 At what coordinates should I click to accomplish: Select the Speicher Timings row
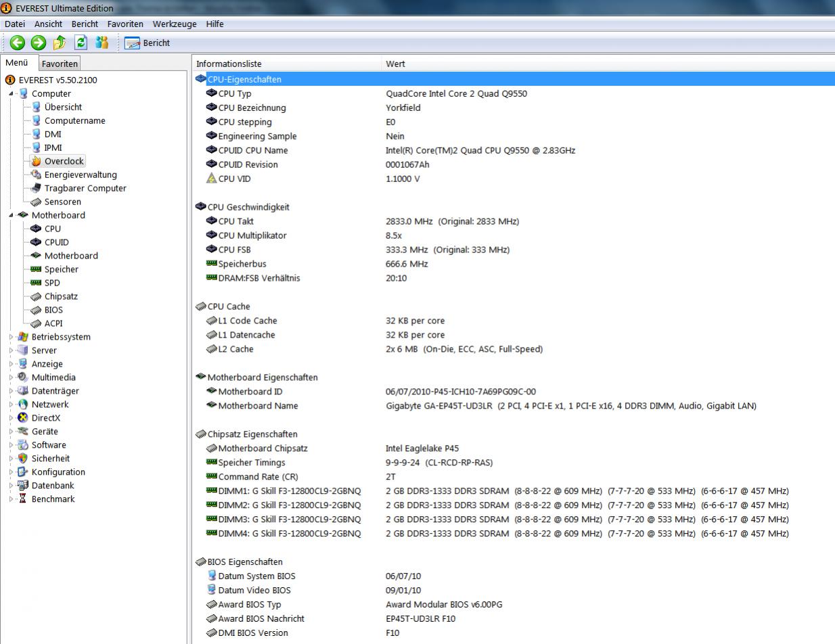tap(514, 463)
